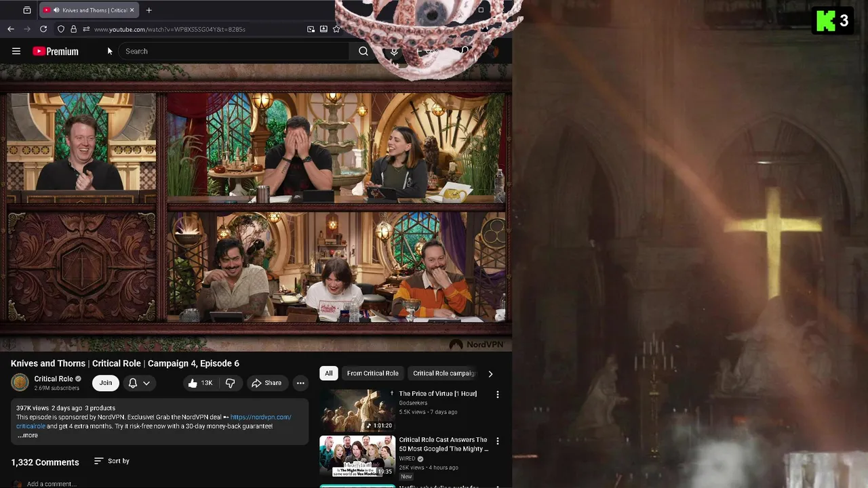The image size is (868, 488).
Task: Open more actions ellipsis under video
Action: point(300,383)
